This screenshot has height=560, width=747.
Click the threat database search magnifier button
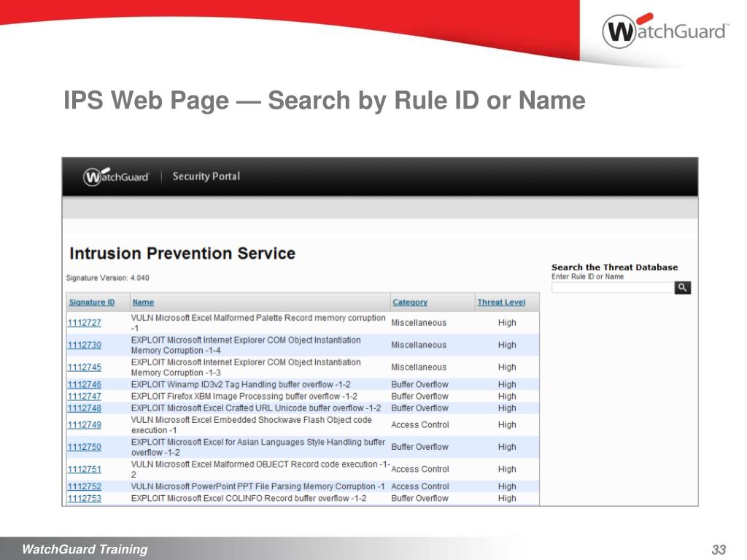[x=682, y=287]
